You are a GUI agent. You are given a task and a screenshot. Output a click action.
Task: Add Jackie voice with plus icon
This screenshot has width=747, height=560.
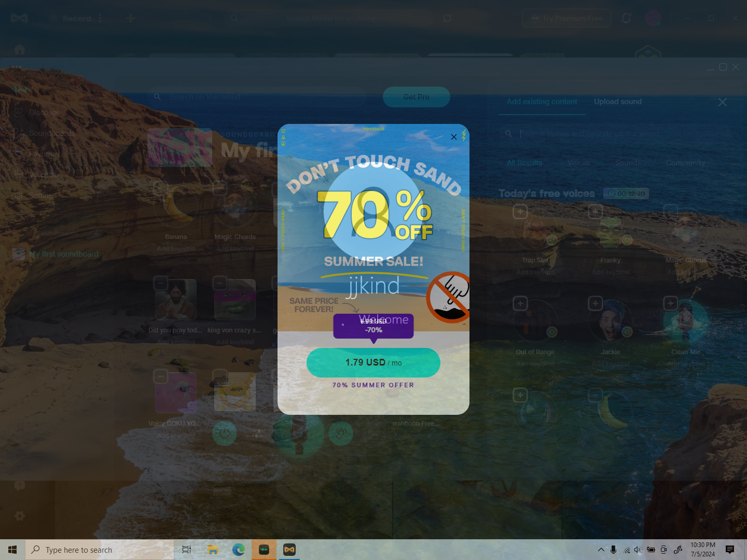click(x=596, y=303)
